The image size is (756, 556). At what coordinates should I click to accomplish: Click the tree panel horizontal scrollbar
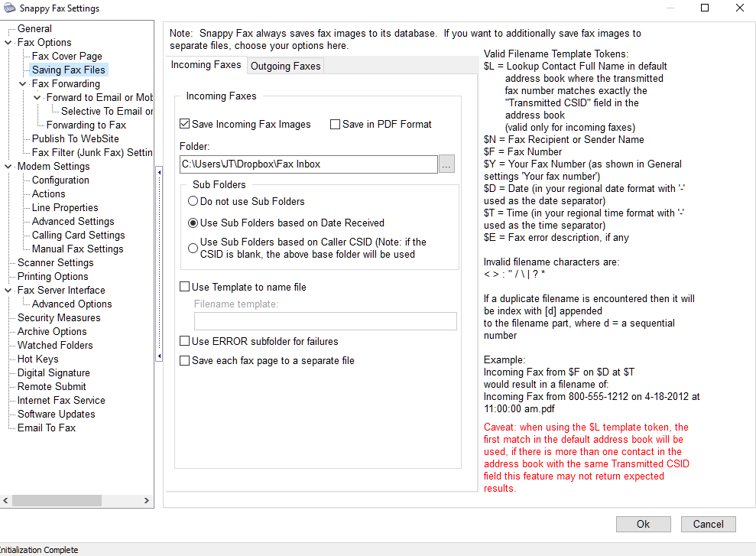[x=76, y=501]
